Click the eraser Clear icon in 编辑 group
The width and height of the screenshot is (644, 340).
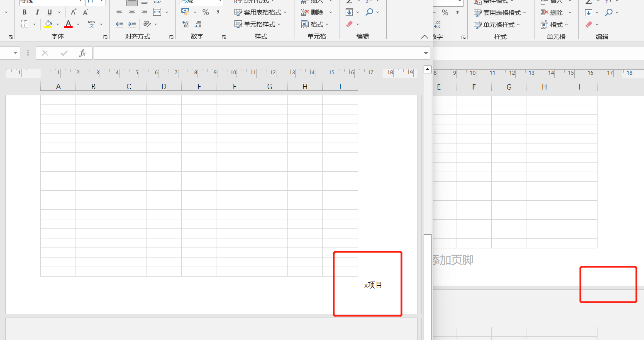click(349, 24)
